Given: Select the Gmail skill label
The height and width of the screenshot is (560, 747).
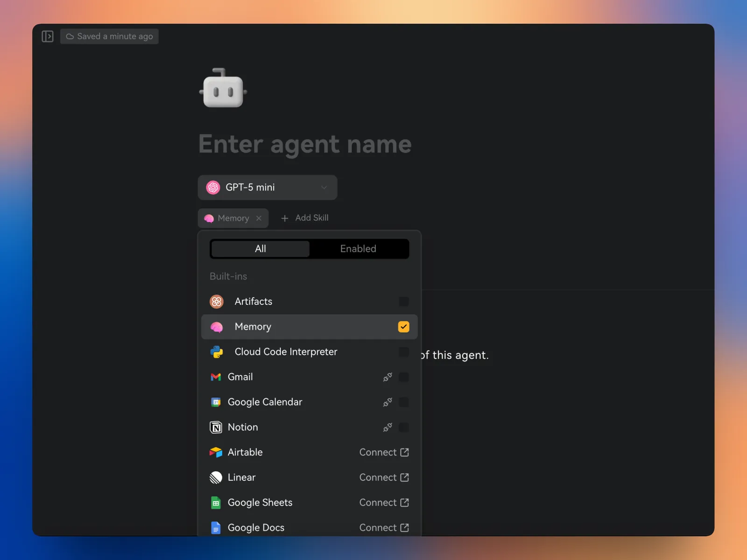Looking at the screenshot, I should coord(240,377).
